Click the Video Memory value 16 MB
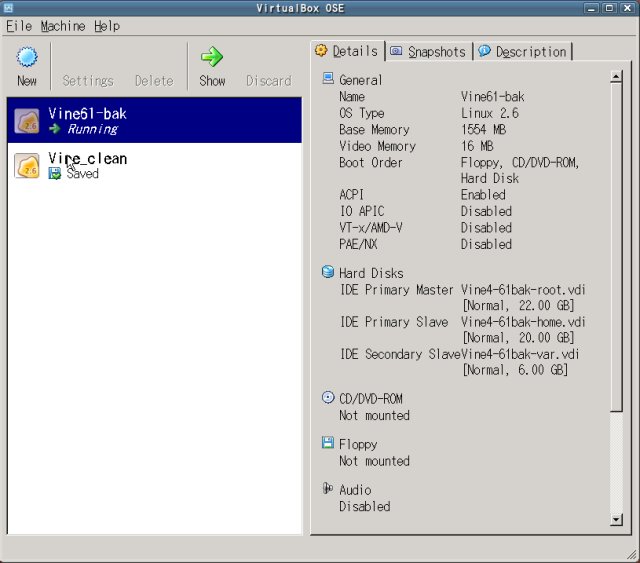 click(x=477, y=146)
